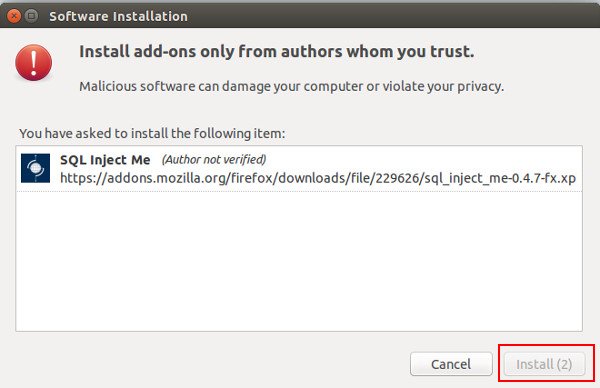Select the SQL Inject Me add-on name
The image size is (600, 388).
pyautogui.click(x=105, y=160)
